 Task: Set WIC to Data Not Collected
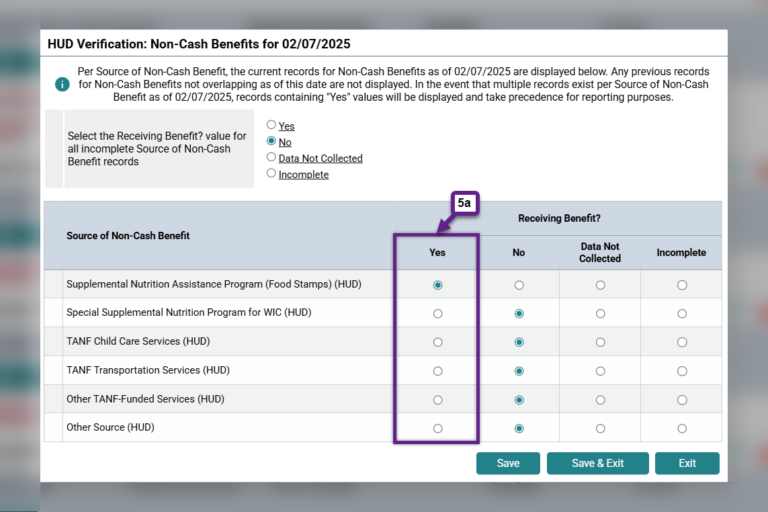pos(600,313)
